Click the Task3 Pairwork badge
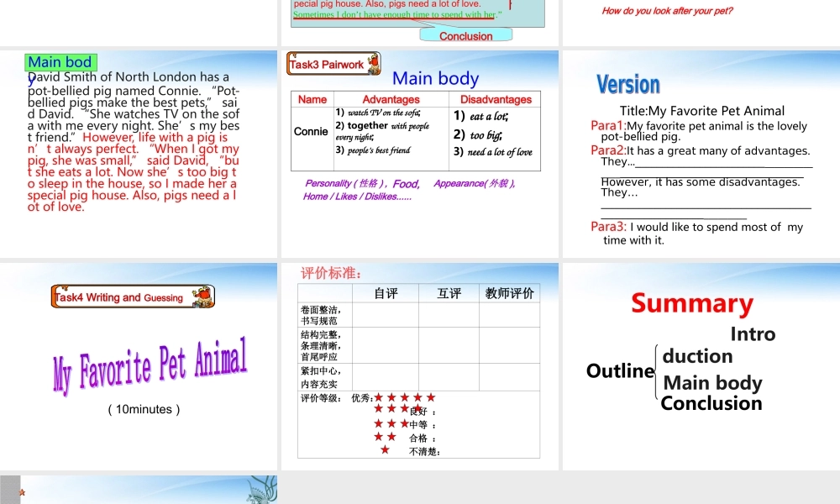840x504 pixels. [x=333, y=64]
